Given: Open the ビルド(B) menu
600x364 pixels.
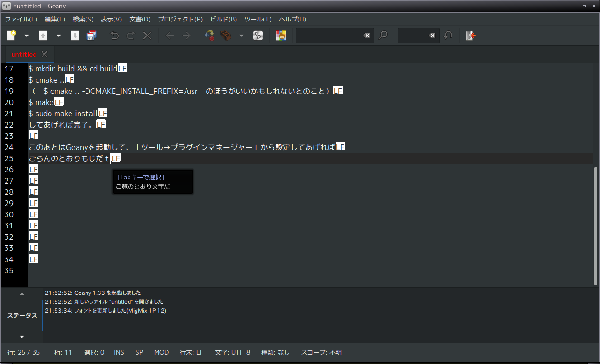Looking at the screenshot, I should point(224,19).
